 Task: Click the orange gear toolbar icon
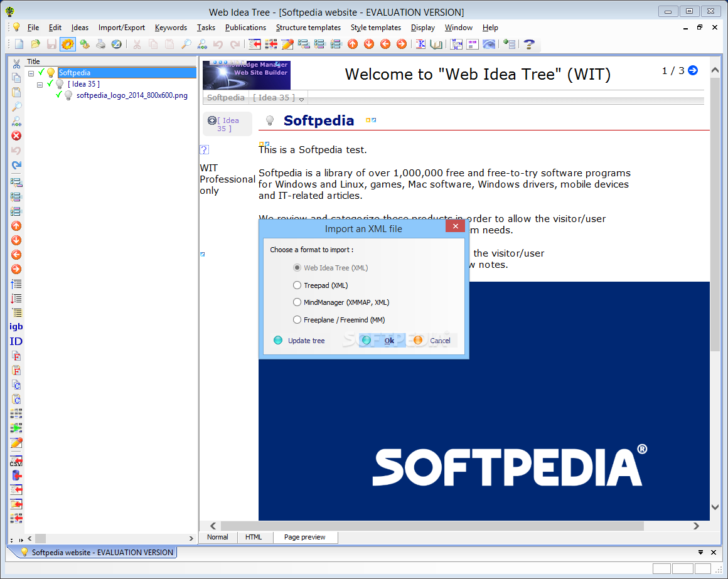68,44
